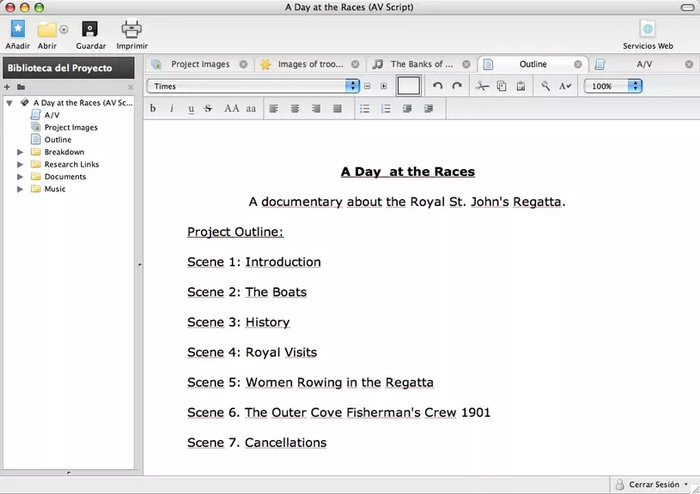Viewport: 700px width, 494px height.
Task: Select A/V in project library
Action: (52, 115)
